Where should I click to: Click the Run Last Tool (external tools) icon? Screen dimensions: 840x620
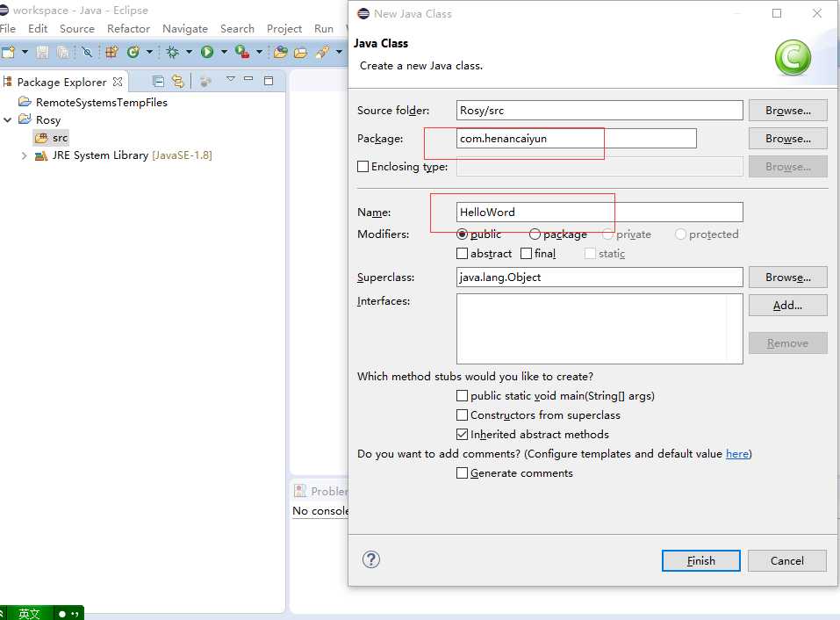(242, 52)
